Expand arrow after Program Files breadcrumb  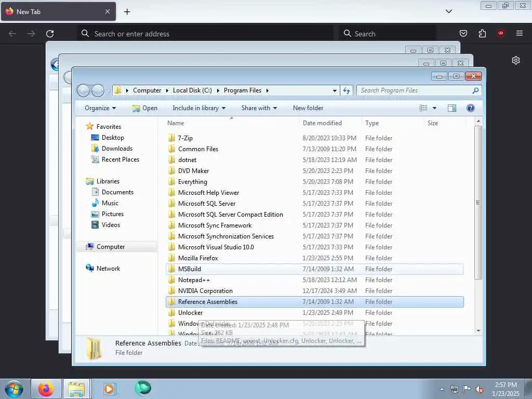[268, 90]
